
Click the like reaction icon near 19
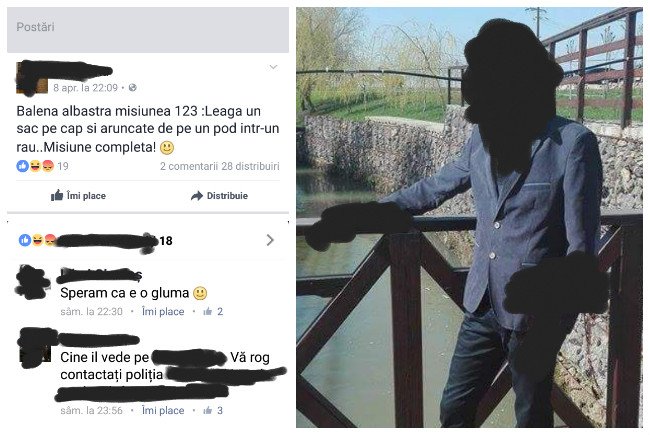[23, 166]
